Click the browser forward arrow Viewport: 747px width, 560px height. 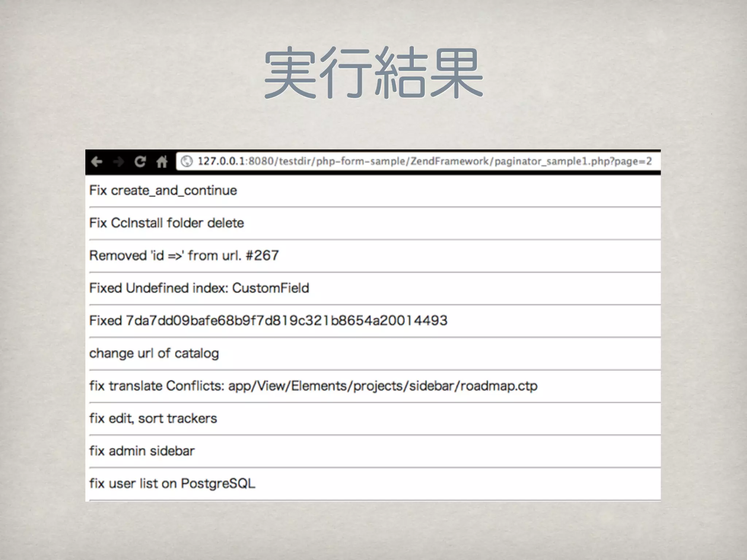(x=119, y=162)
